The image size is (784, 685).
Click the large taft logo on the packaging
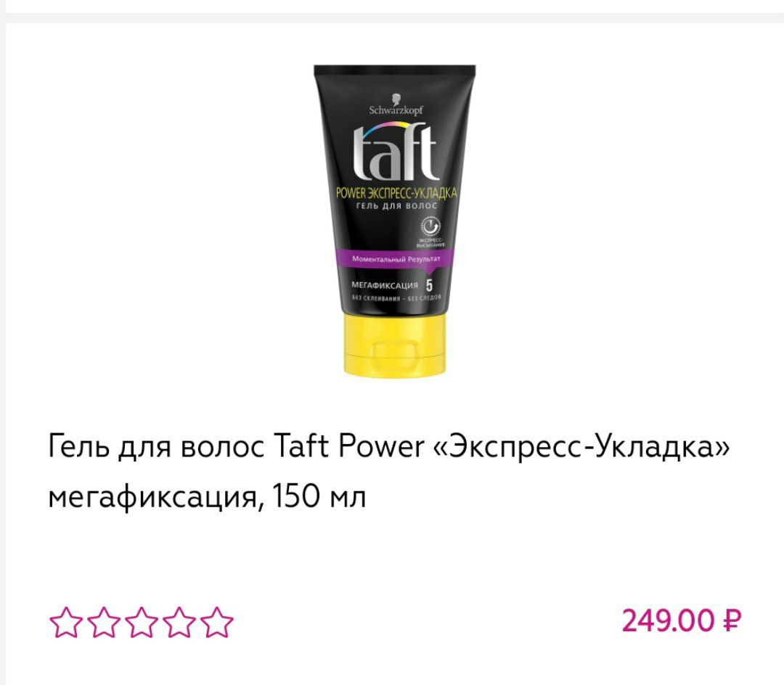pyautogui.click(x=395, y=152)
